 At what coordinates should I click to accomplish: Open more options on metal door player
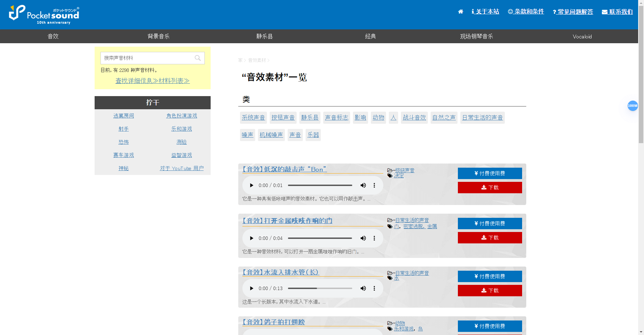pyautogui.click(x=374, y=238)
